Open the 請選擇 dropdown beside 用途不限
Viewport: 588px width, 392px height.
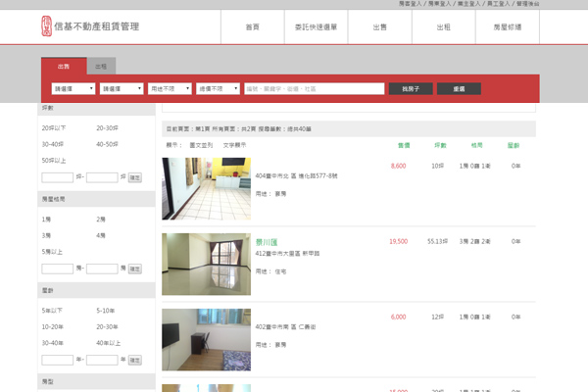click(x=122, y=88)
